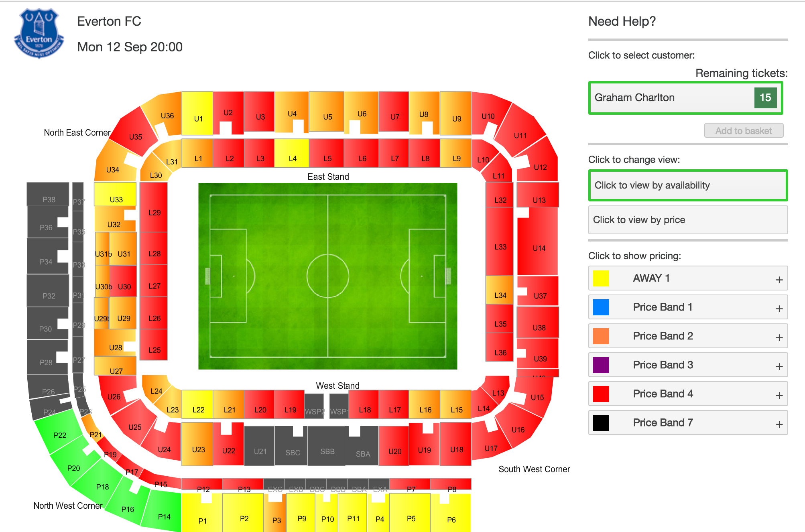Expand Price Band 2 pricing

[x=779, y=337]
